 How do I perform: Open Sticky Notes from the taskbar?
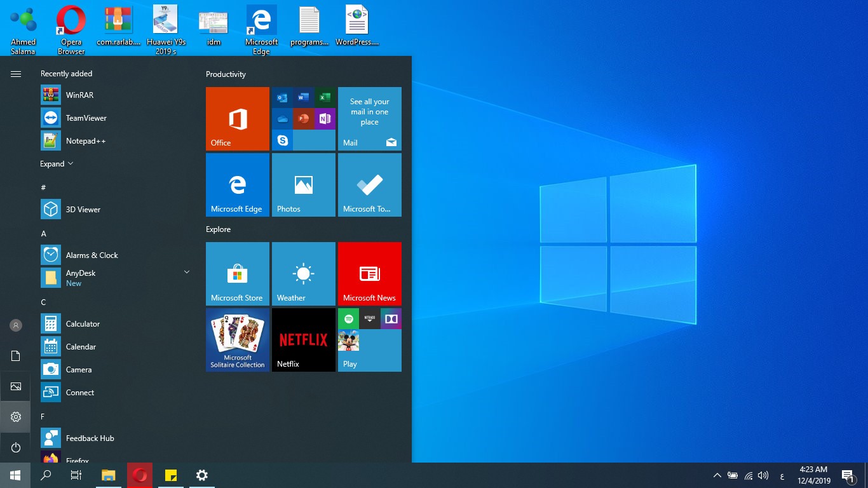coord(170,475)
